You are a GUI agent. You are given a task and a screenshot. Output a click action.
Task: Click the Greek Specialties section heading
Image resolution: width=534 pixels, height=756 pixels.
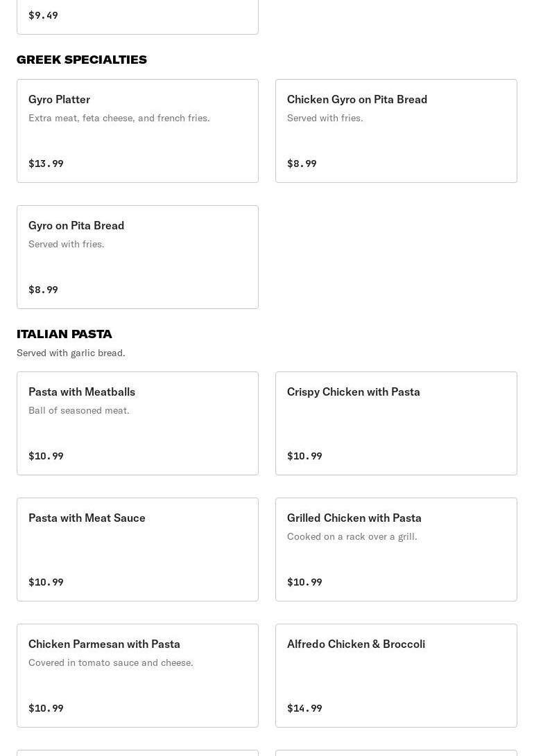[x=82, y=60]
